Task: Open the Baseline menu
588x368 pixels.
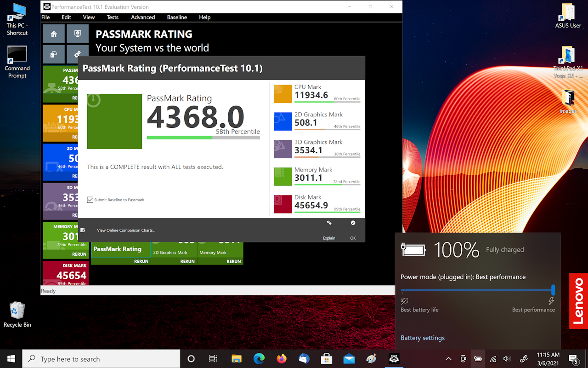Action: point(177,17)
